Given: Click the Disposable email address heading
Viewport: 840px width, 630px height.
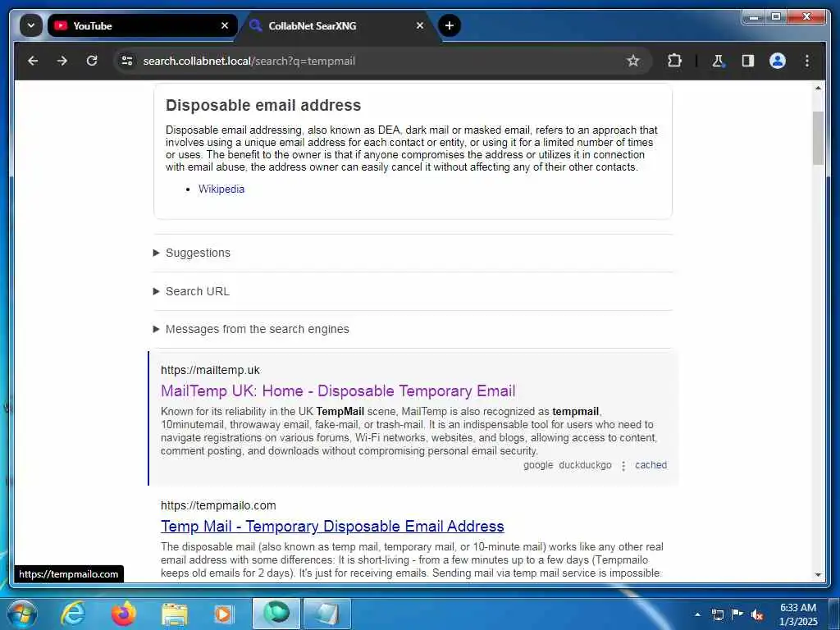Looking at the screenshot, I should click(263, 106).
